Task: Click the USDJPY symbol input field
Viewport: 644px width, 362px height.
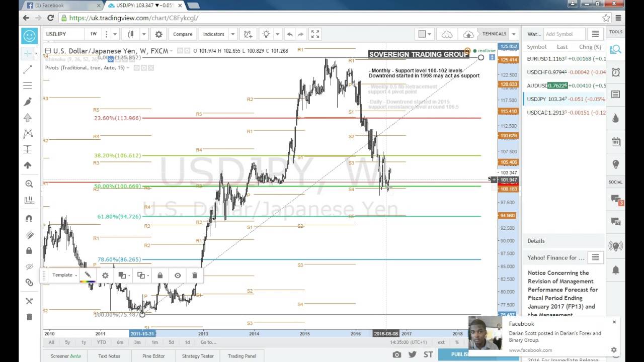Action: point(63,34)
